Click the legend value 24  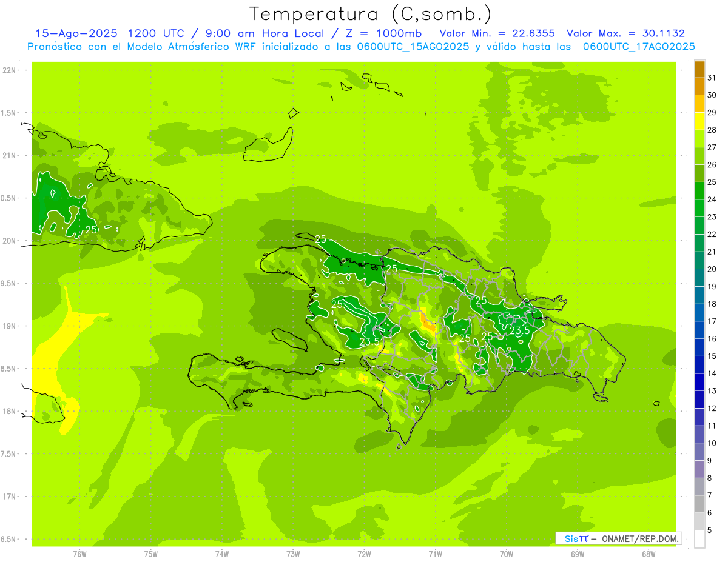(x=712, y=199)
